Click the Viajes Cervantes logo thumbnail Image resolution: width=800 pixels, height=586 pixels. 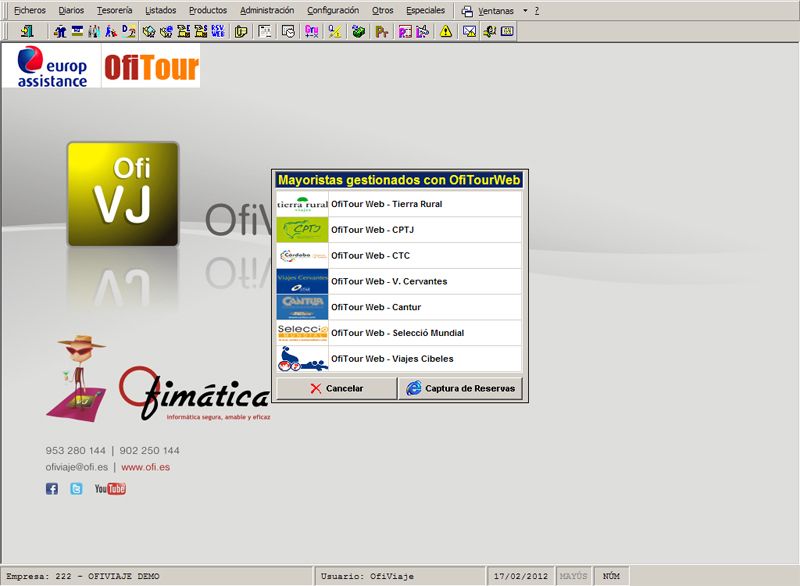(x=302, y=282)
